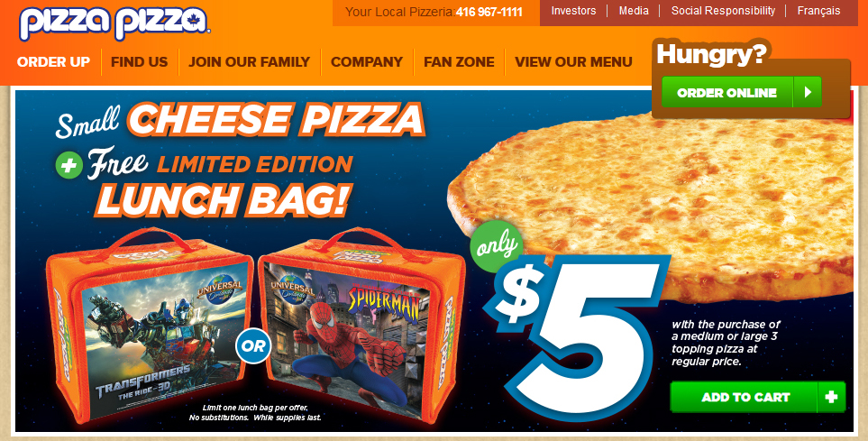Image resolution: width=868 pixels, height=441 pixels.
Task: Select JOIN OUR FAMILY in navigation
Action: click(249, 61)
